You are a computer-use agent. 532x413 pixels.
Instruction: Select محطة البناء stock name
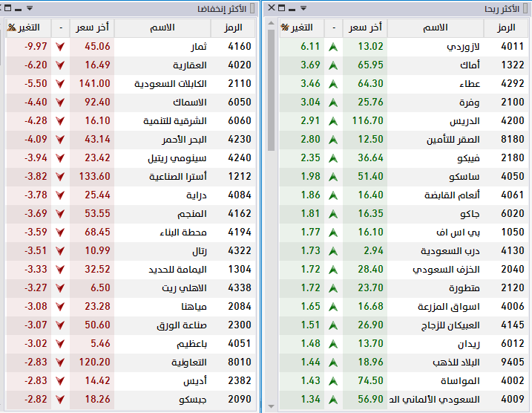[183, 232]
